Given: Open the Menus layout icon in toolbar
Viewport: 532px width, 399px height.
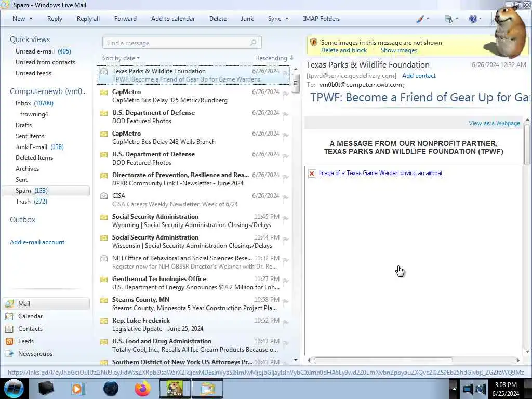Looking at the screenshot, I should (448, 19).
